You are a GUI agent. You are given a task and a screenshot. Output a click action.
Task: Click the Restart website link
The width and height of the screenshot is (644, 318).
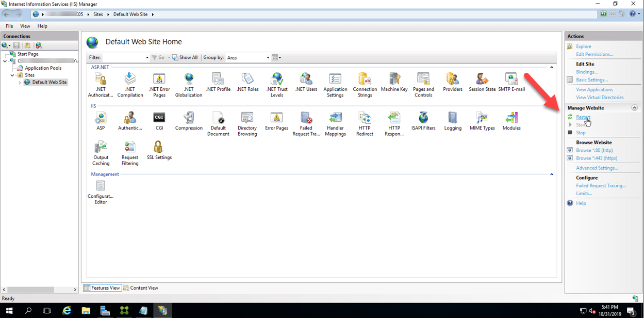point(583,117)
